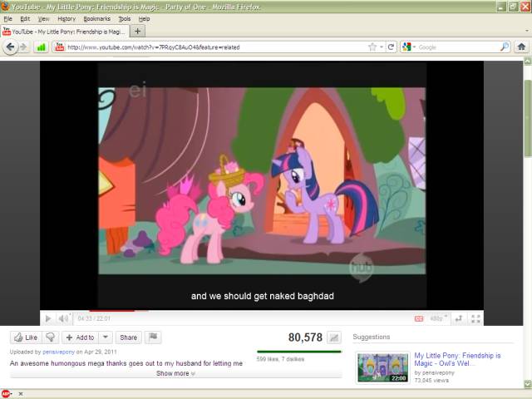The image size is (532, 399).
Task: Open My Little Pony Owl's Well title link
Action: point(457,359)
